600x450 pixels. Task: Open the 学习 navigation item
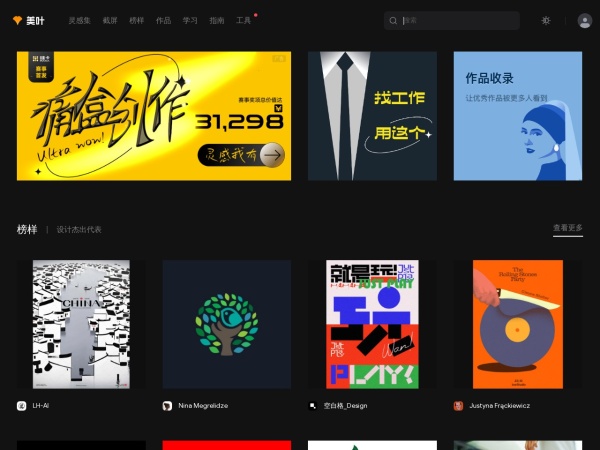(x=190, y=20)
